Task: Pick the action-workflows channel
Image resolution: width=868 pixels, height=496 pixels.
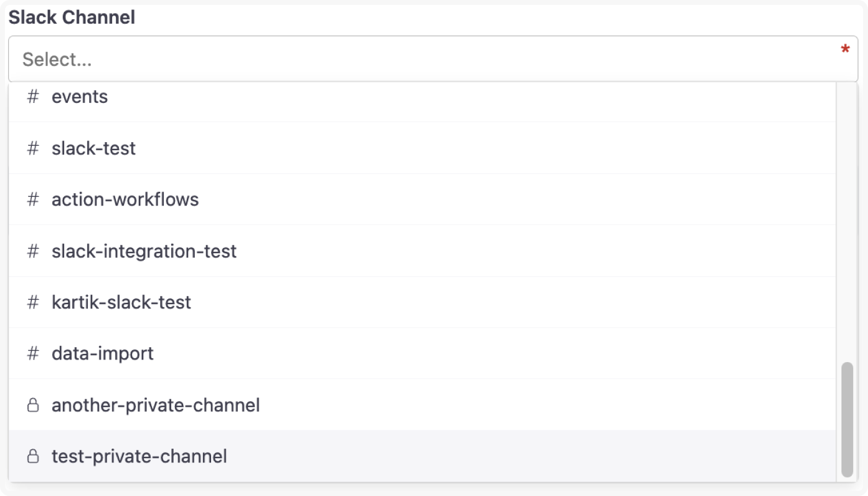Action: pyautogui.click(x=422, y=199)
